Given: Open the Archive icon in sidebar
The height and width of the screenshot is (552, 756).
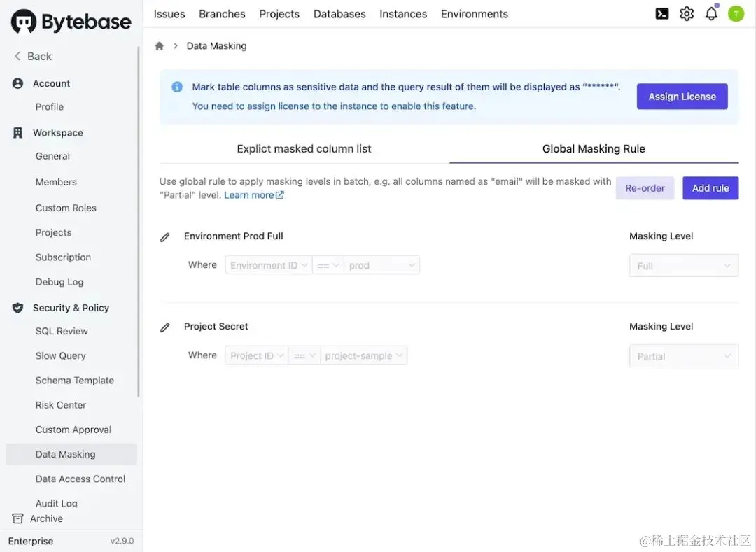Looking at the screenshot, I should [x=17, y=518].
